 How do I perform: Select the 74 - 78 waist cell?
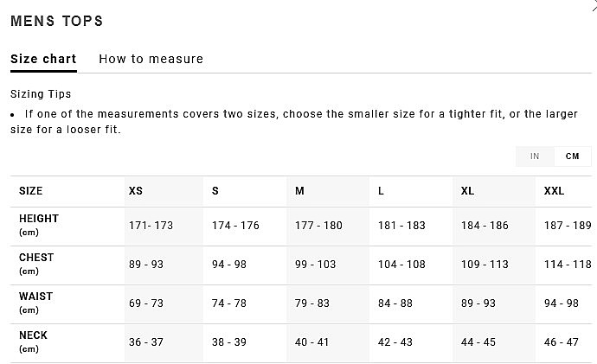(x=229, y=303)
